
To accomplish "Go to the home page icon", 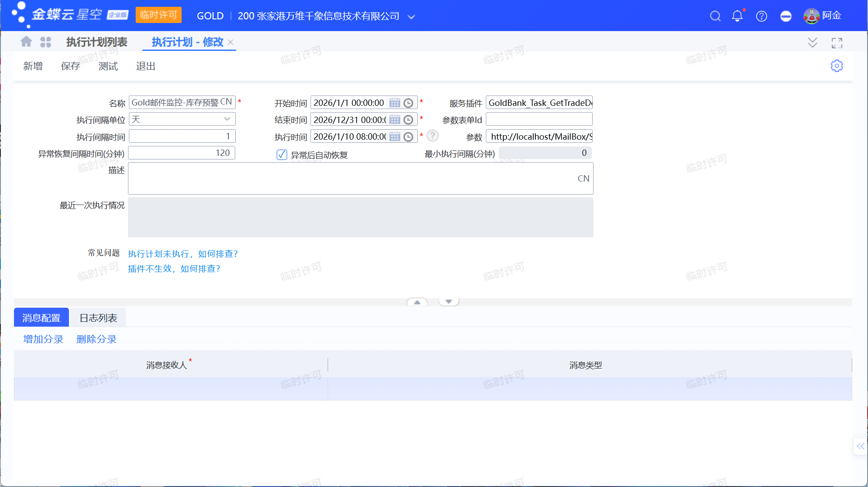I will [26, 42].
